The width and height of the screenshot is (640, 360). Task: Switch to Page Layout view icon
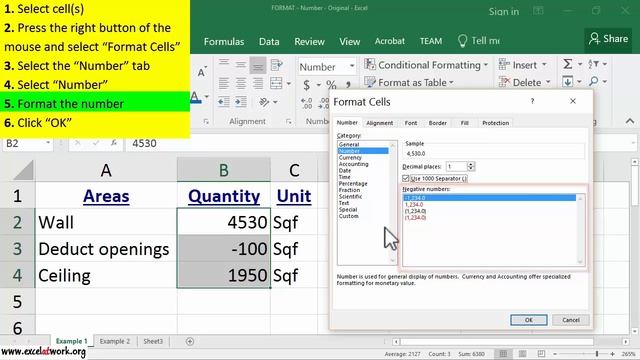pyautogui.click(x=522, y=354)
